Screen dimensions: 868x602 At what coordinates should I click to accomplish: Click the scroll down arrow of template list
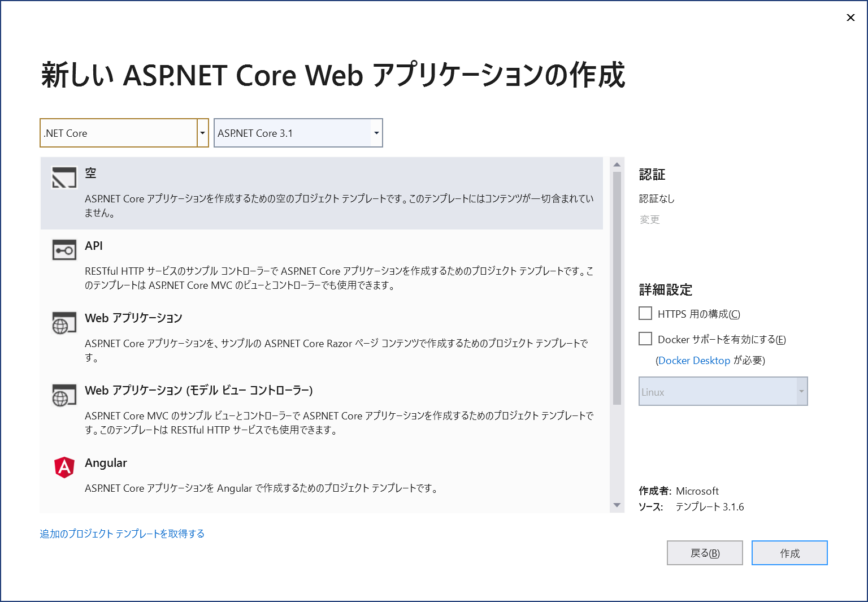pyautogui.click(x=617, y=505)
